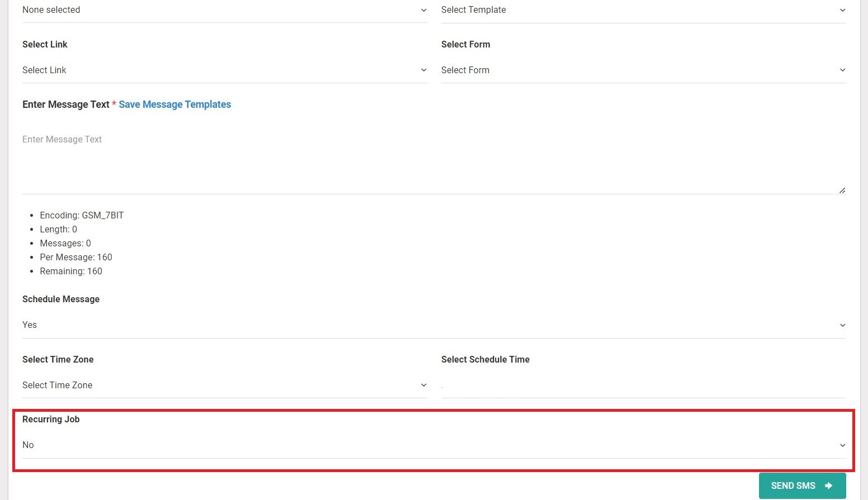Click the 'Recurring Job' label

coord(51,419)
